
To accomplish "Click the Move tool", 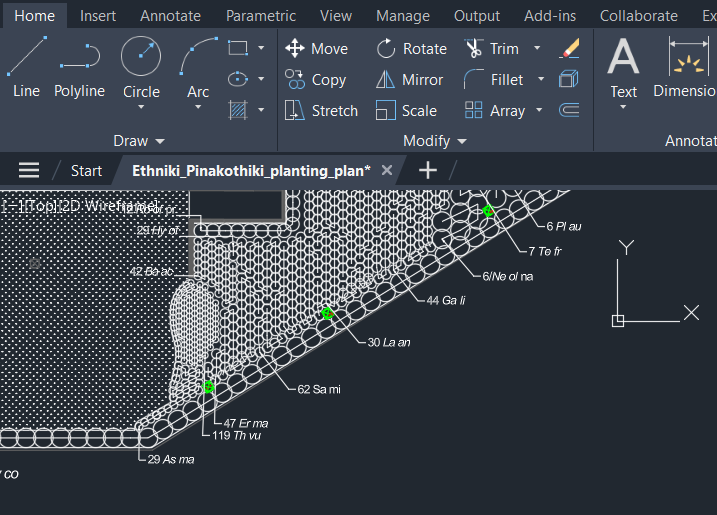I will coord(317,49).
